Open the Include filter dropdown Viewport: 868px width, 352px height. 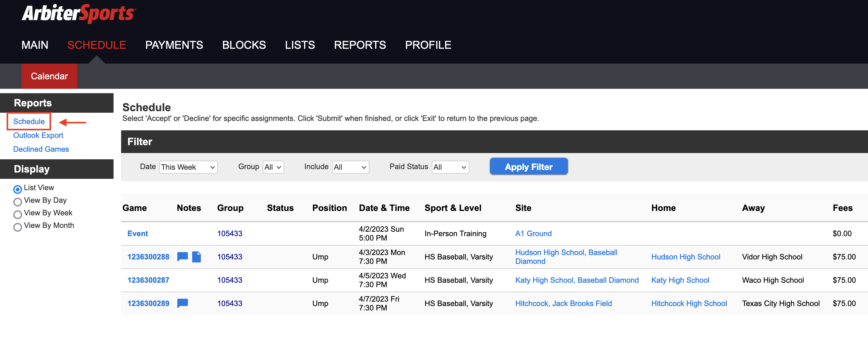tap(350, 167)
